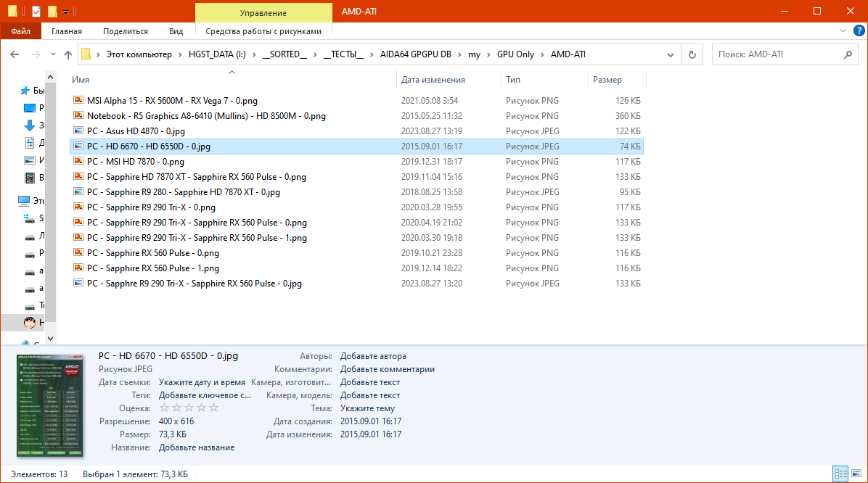
Task: Click the magnifier search icon
Action: 848,54
